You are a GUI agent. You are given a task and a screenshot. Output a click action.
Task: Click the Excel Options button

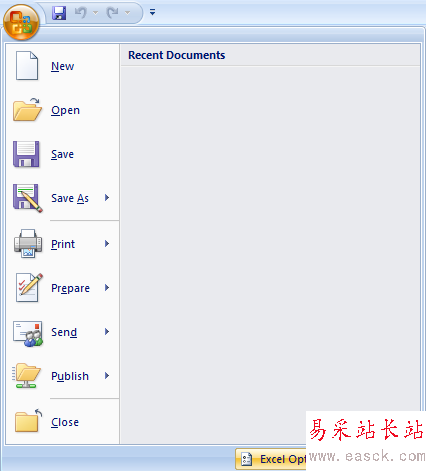pyautogui.click(x=271, y=459)
